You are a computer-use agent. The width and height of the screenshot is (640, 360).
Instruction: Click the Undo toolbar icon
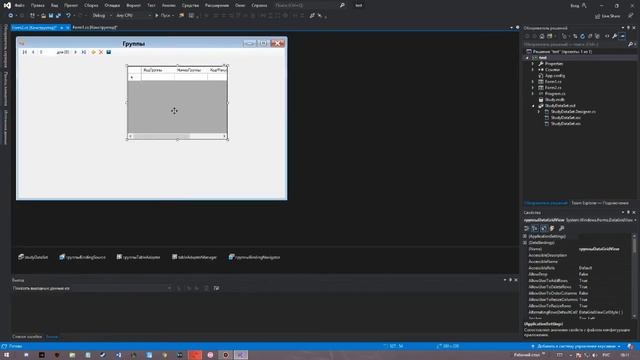point(69,16)
